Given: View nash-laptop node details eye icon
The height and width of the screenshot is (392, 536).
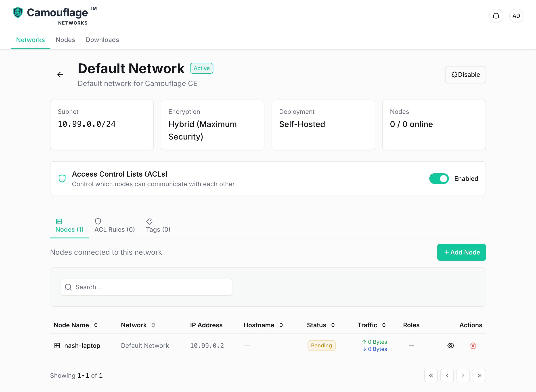Looking at the screenshot, I should (x=450, y=346).
